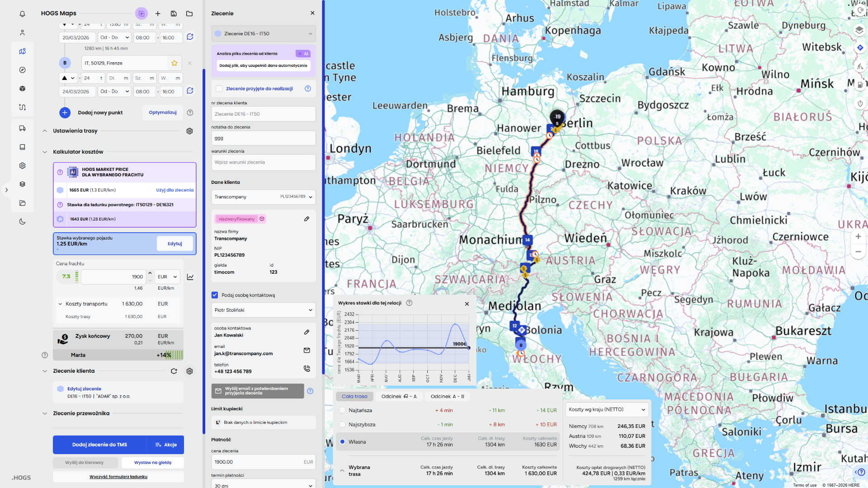The image size is (868, 488).
Task: Open freight price chart icon
Action: pos(190,277)
